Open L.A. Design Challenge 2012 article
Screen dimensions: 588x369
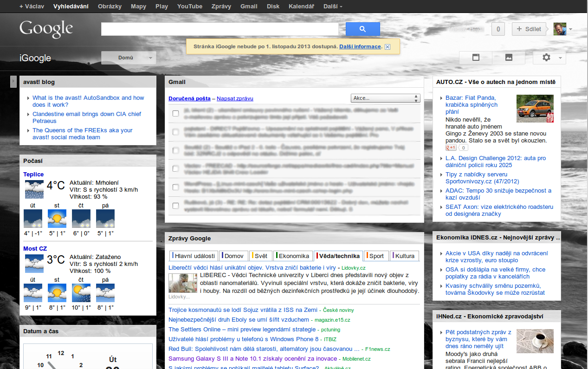point(496,162)
